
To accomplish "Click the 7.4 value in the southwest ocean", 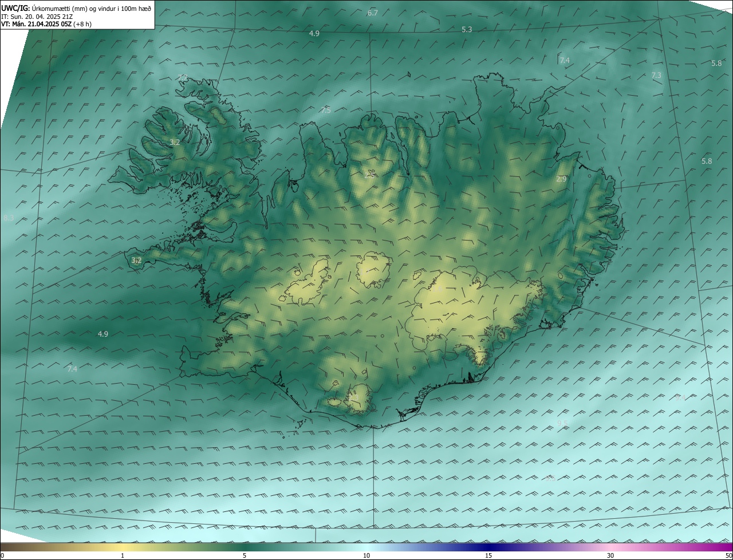I will [x=72, y=369].
